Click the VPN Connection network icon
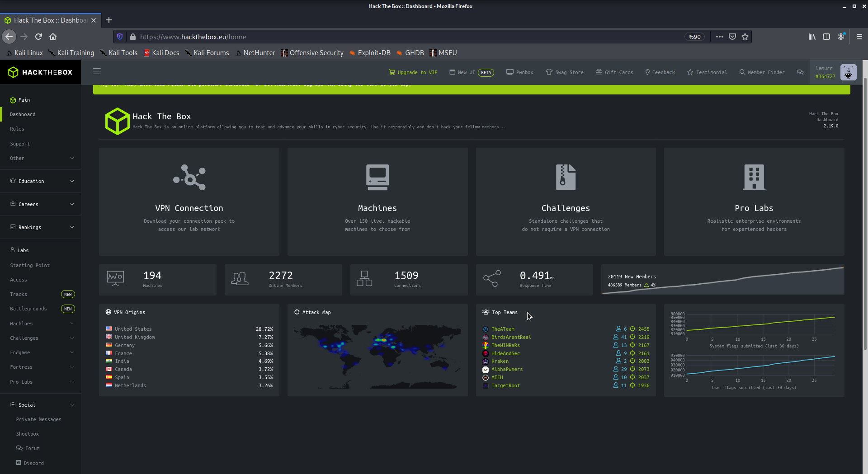868x474 pixels. (189, 177)
